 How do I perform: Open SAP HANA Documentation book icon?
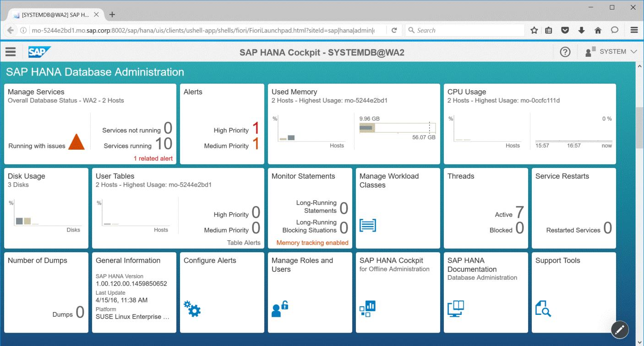[x=456, y=309]
